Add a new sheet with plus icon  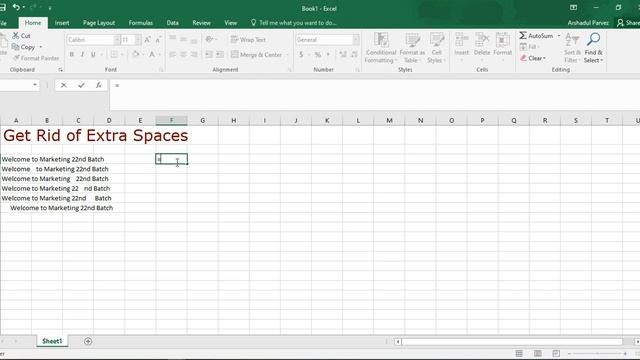coord(88,341)
